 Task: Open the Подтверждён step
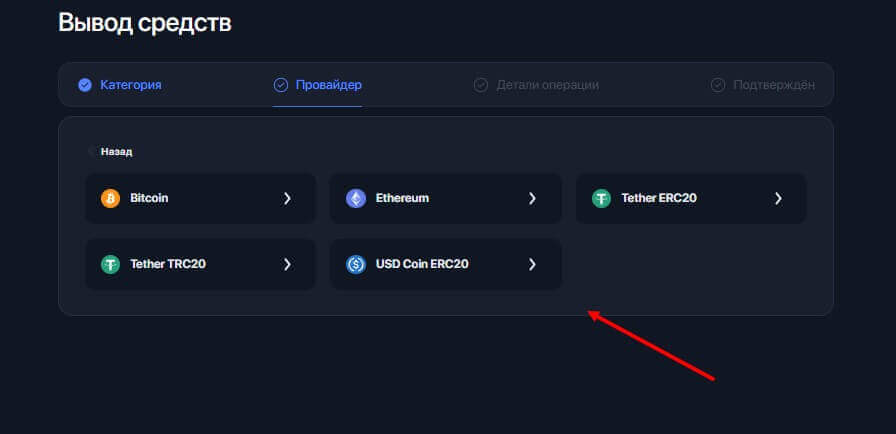coord(773,85)
